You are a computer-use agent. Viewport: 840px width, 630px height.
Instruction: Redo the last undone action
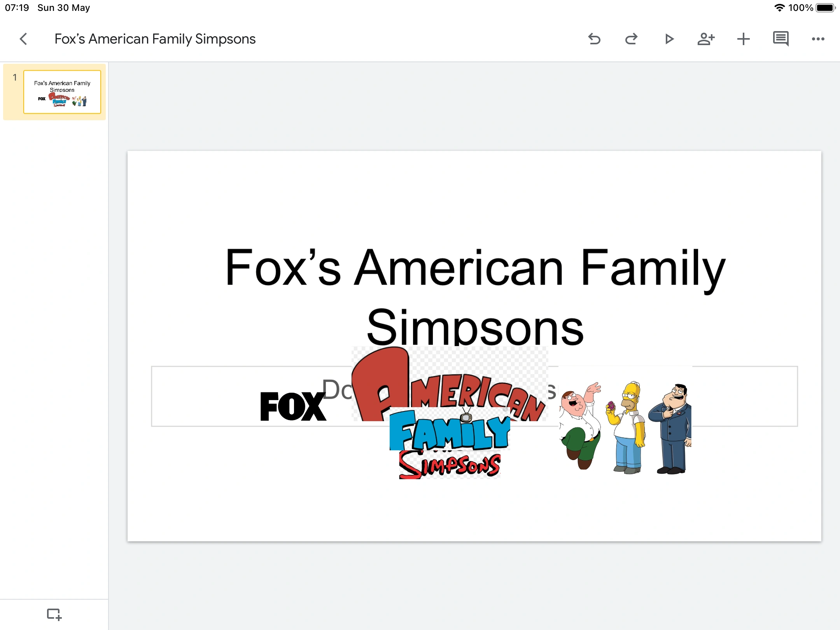point(631,39)
